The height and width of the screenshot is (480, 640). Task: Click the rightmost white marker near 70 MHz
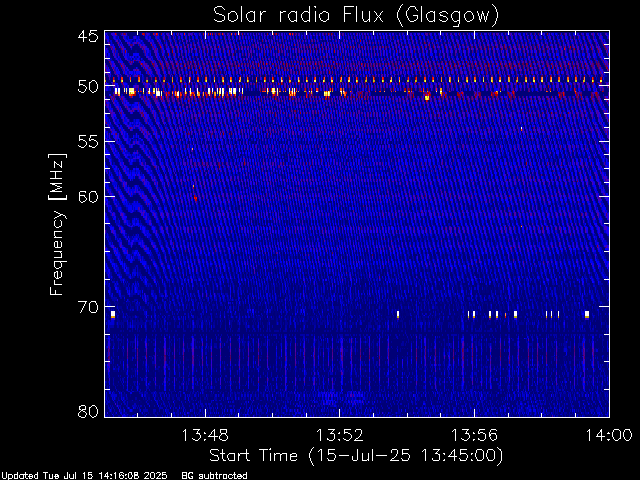click(x=587, y=314)
